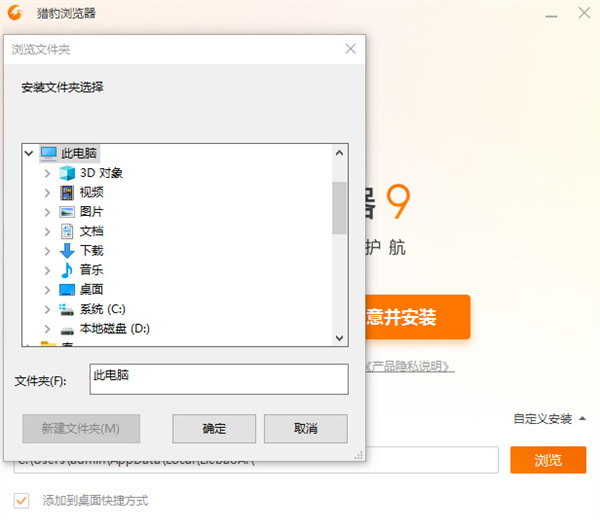Viewport: 600px width, 528px height.
Task: Click the 文件夹(F) input field
Action: [219, 379]
